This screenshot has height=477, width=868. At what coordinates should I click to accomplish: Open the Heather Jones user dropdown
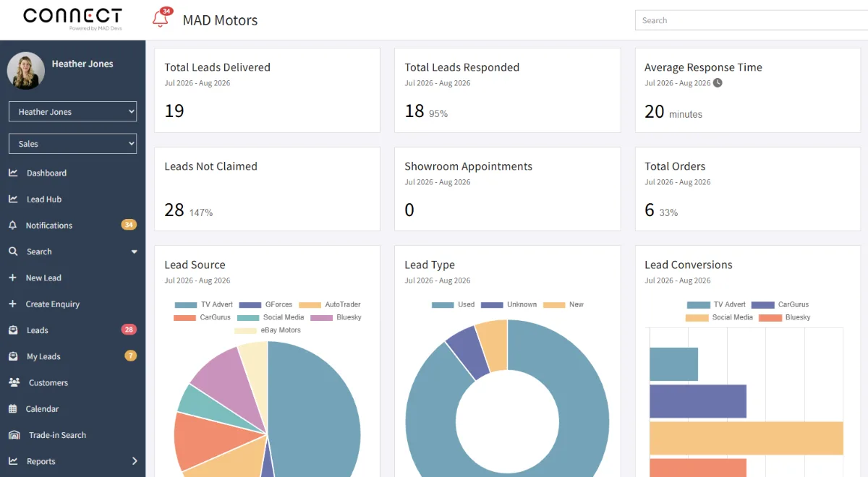point(72,112)
